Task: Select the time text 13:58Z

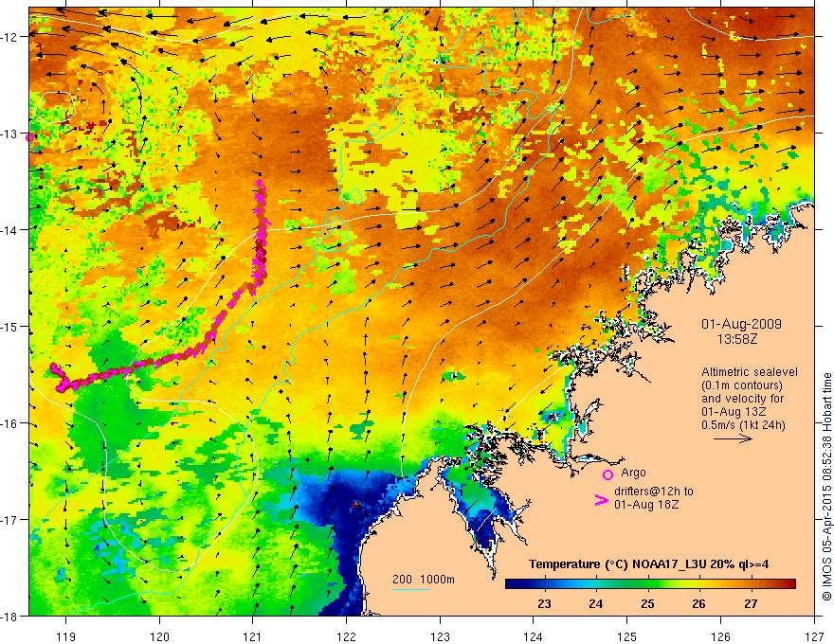Action: pos(736,339)
